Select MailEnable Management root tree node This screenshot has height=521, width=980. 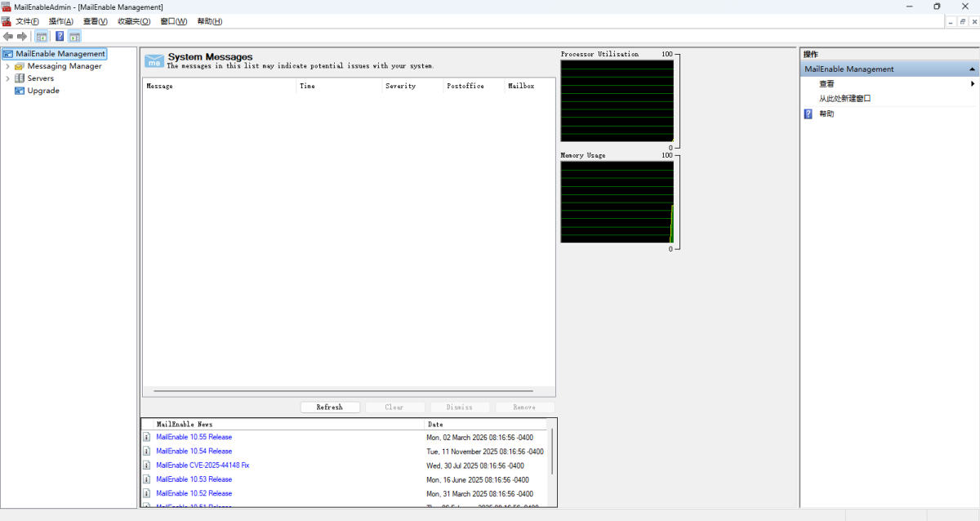(x=60, y=54)
